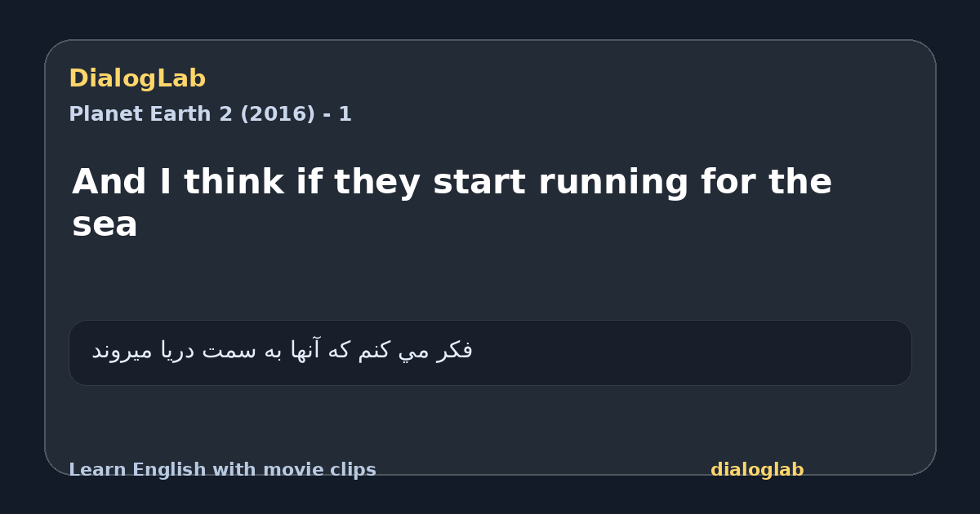The width and height of the screenshot is (980, 514).
Task: Click the empty left end of the translation box
Action: [80, 352]
